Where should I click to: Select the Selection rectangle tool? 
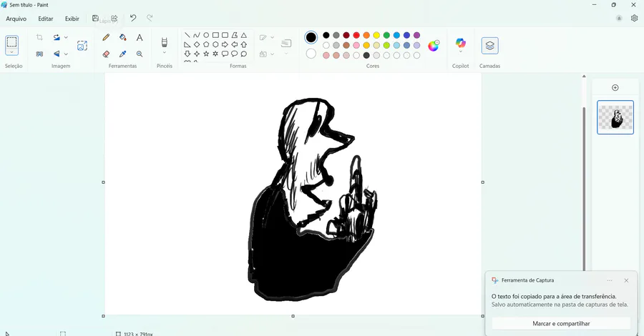(12, 42)
